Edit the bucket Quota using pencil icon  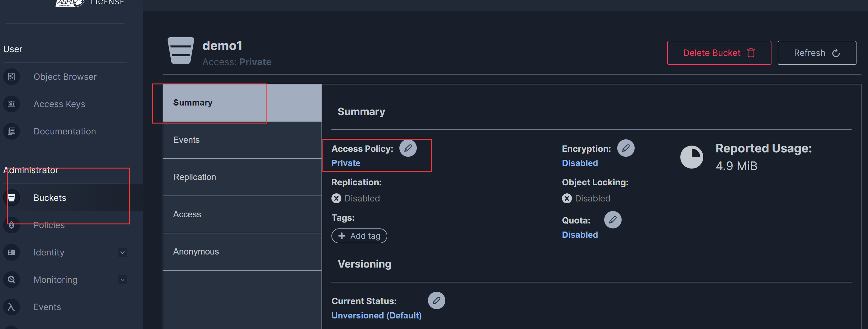(x=612, y=220)
